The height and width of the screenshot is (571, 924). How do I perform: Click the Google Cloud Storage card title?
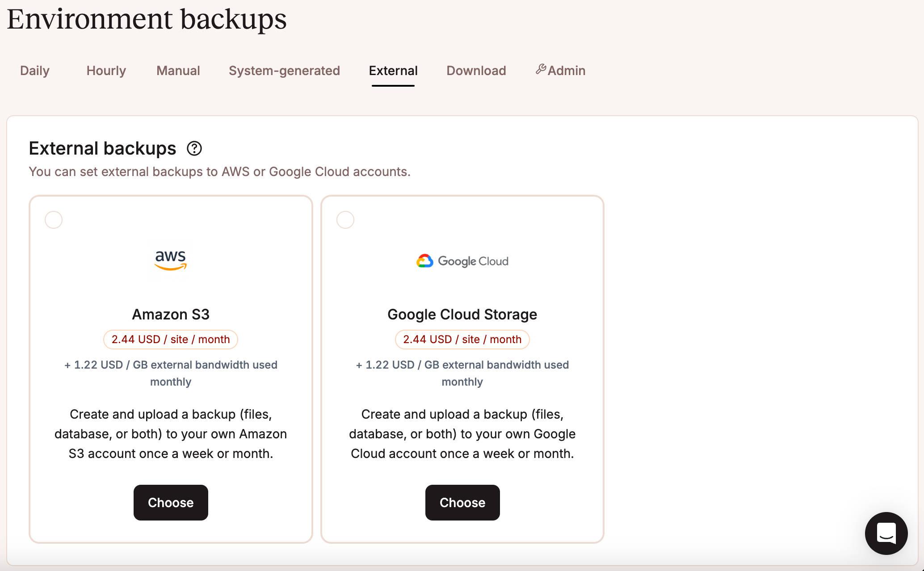click(462, 315)
